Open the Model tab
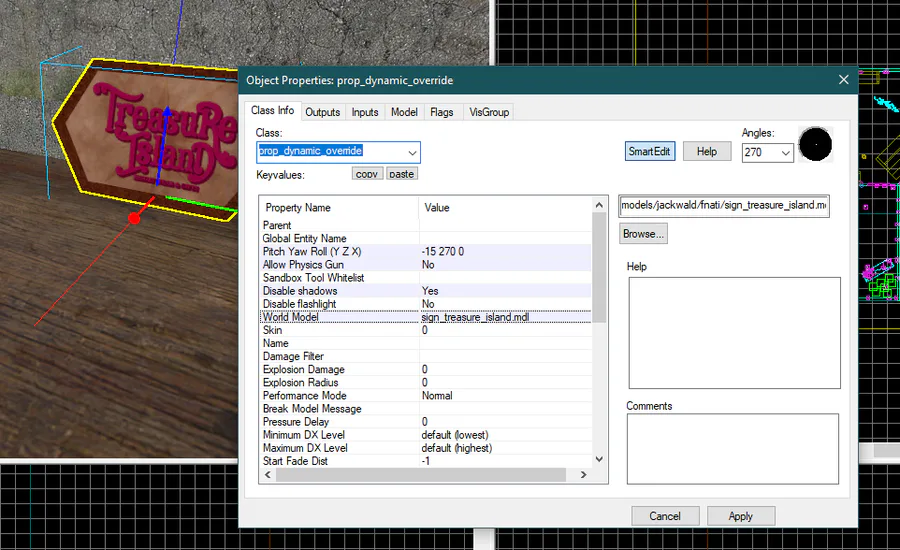This screenshot has height=550, width=900. coord(404,113)
